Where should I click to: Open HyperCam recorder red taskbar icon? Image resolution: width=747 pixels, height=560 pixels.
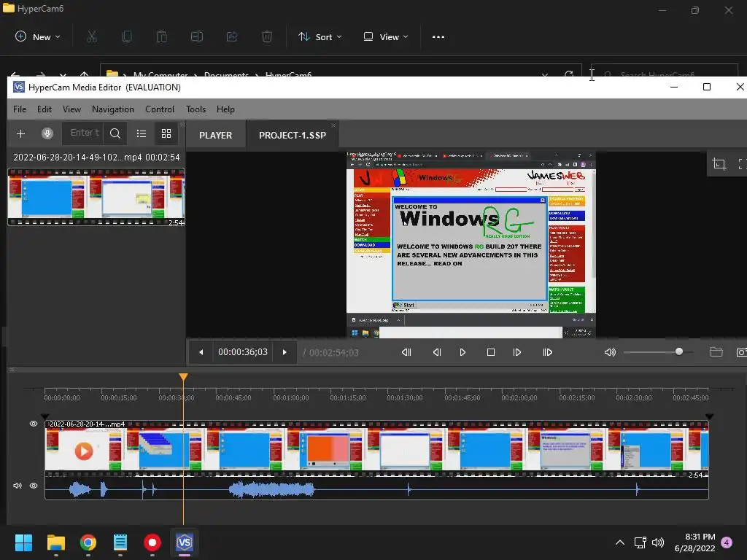tap(152, 542)
